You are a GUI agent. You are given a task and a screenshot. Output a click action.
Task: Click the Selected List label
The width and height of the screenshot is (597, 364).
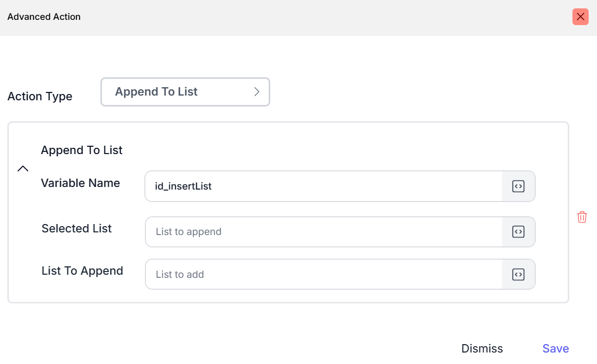pos(77,229)
